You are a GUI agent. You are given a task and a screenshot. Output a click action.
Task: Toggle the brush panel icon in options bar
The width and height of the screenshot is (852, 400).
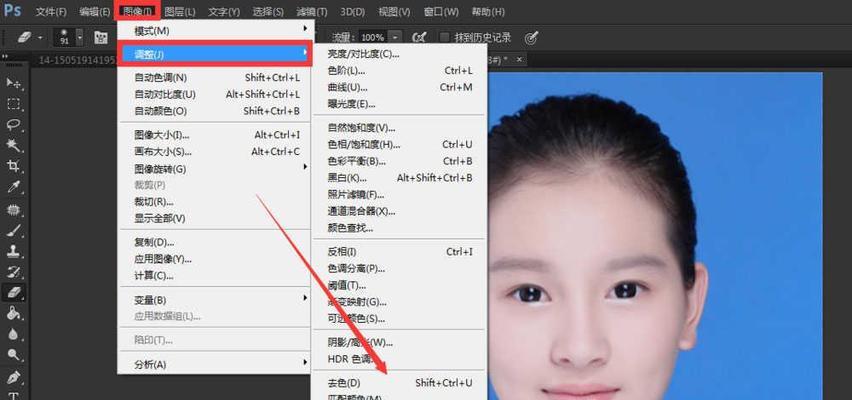[101, 38]
